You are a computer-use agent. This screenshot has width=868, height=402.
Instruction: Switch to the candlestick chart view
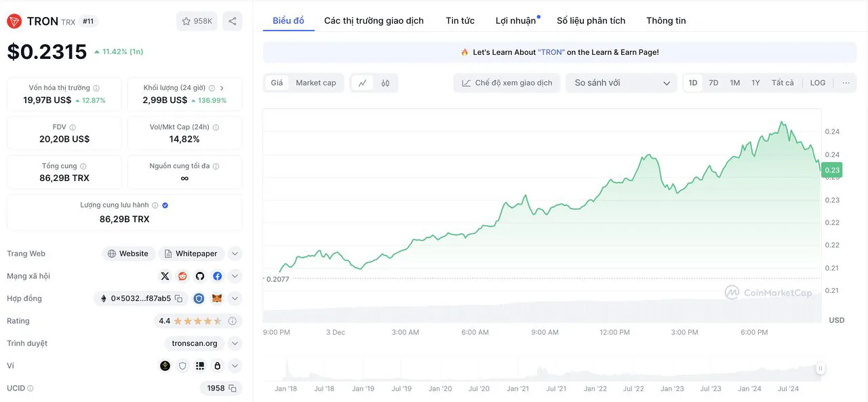click(x=385, y=83)
